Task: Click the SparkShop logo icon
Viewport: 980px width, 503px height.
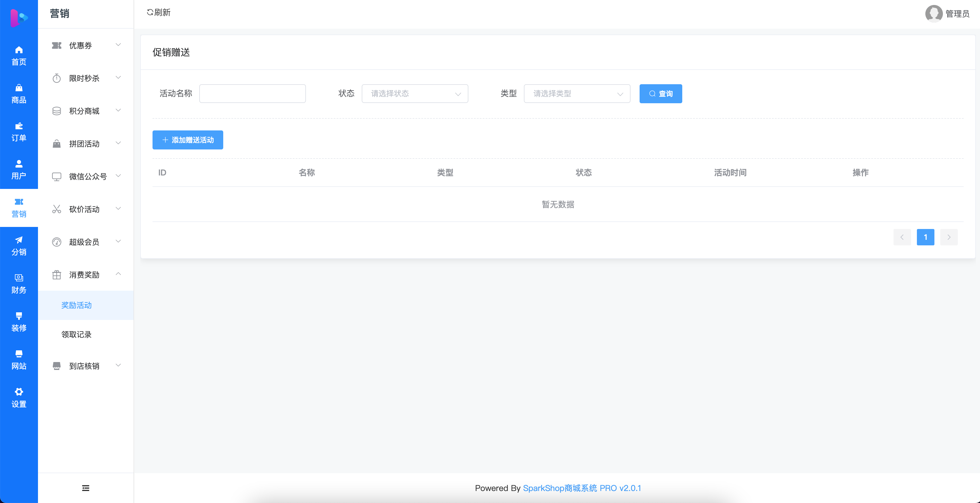Action: [x=19, y=18]
